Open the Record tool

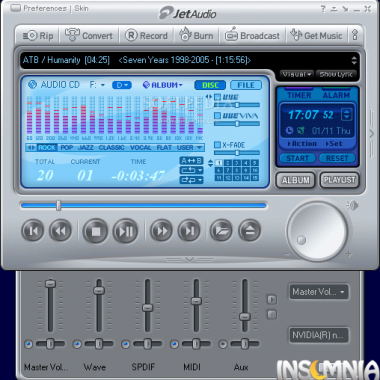[x=146, y=35]
